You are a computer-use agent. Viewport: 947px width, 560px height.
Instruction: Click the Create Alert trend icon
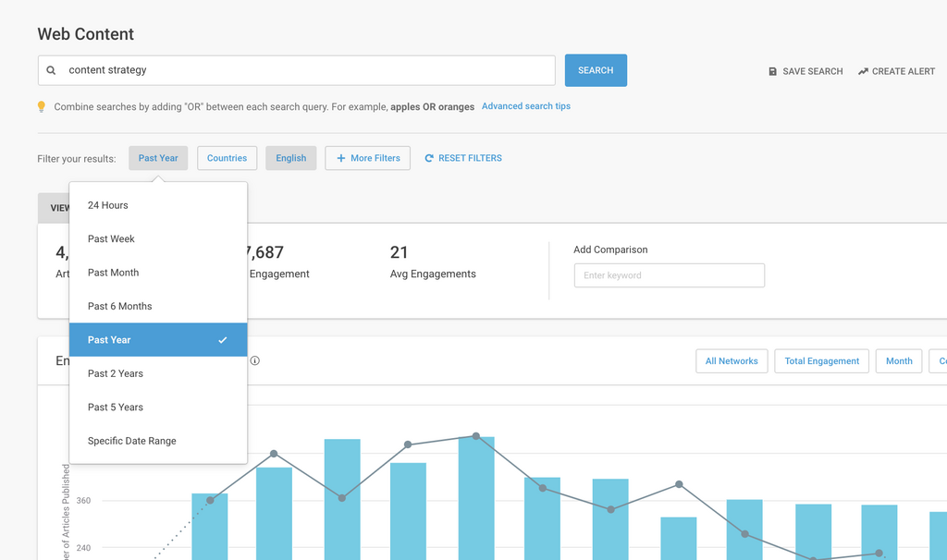tap(863, 71)
